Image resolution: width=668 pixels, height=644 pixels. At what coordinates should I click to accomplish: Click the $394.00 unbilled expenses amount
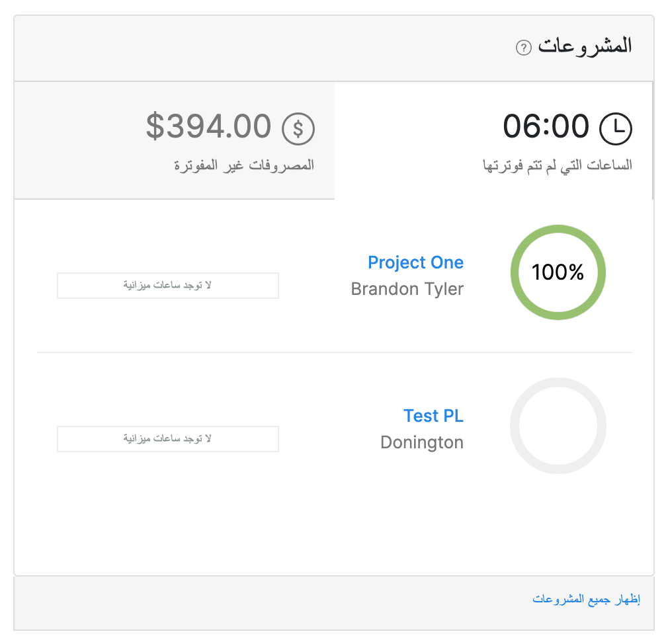tap(208, 126)
